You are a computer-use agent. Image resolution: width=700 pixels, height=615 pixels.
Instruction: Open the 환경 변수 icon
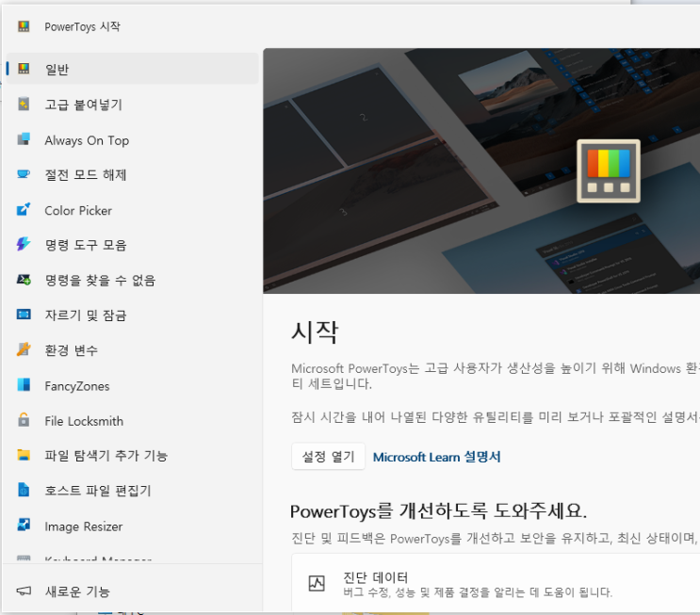tap(24, 349)
